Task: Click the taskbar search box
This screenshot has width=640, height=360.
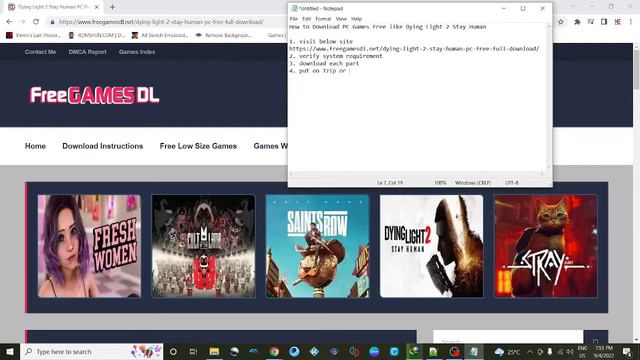Action: [x=92, y=351]
